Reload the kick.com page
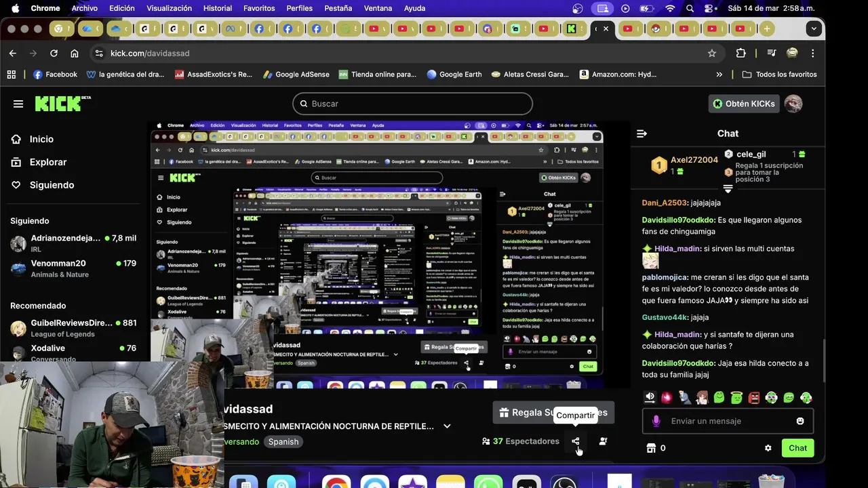Screen dimensions: 868x488 [54, 53]
